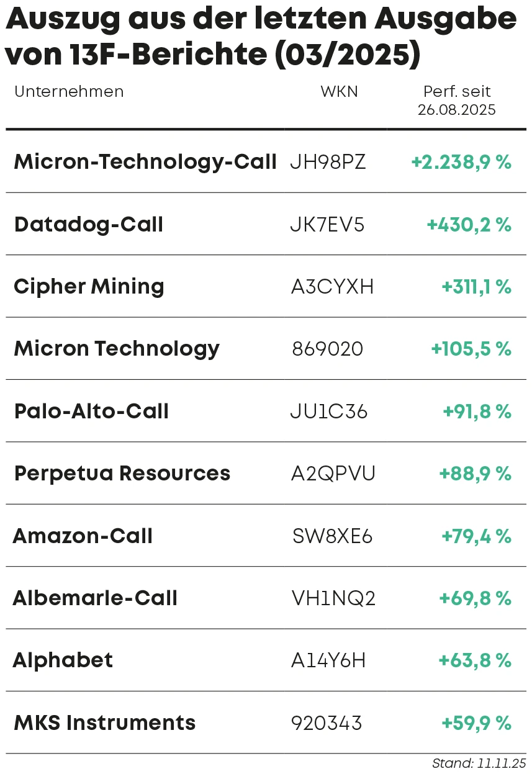
Task: Select WKN code A2QPVU
Action: [x=333, y=474]
